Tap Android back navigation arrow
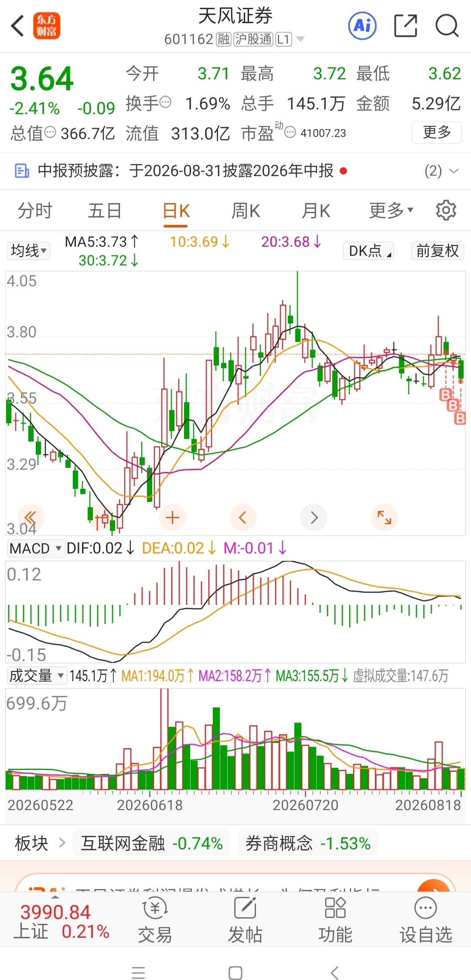 [x=334, y=973]
